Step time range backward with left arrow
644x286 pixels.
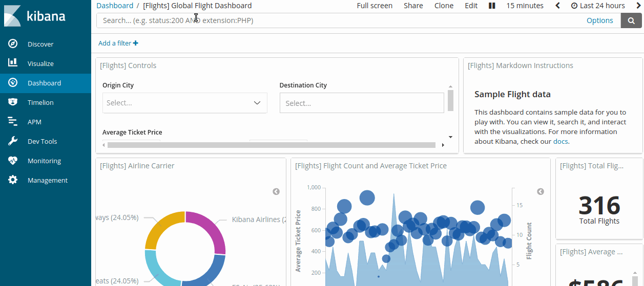[558, 6]
